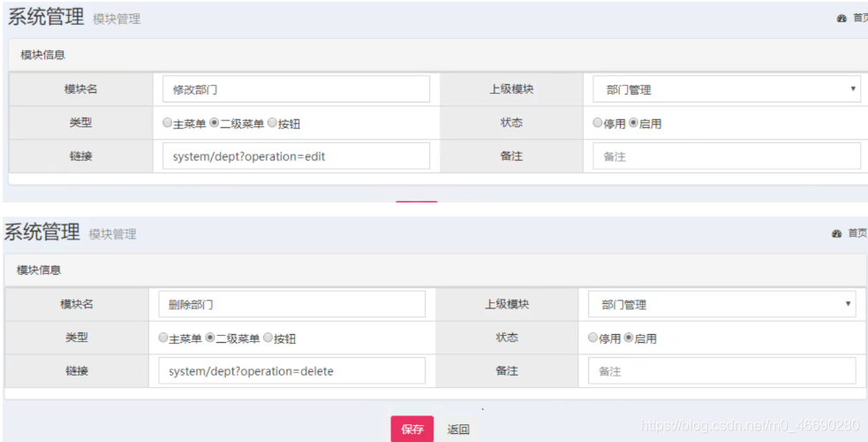Focus the 备注 field in the 修改部门 form

click(727, 156)
